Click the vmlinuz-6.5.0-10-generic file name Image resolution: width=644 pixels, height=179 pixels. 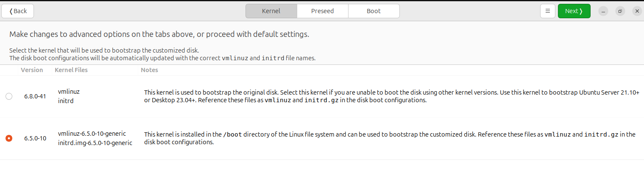click(x=92, y=134)
